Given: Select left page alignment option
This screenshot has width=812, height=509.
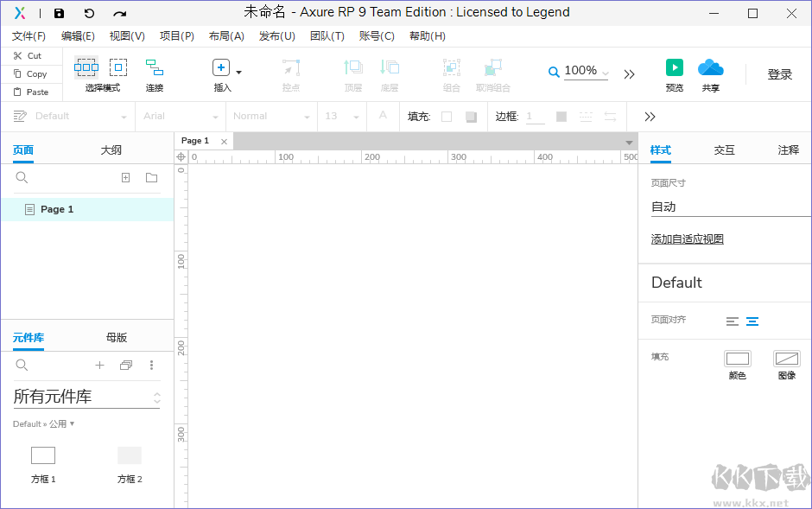Looking at the screenshot, I should coord(733,321).
